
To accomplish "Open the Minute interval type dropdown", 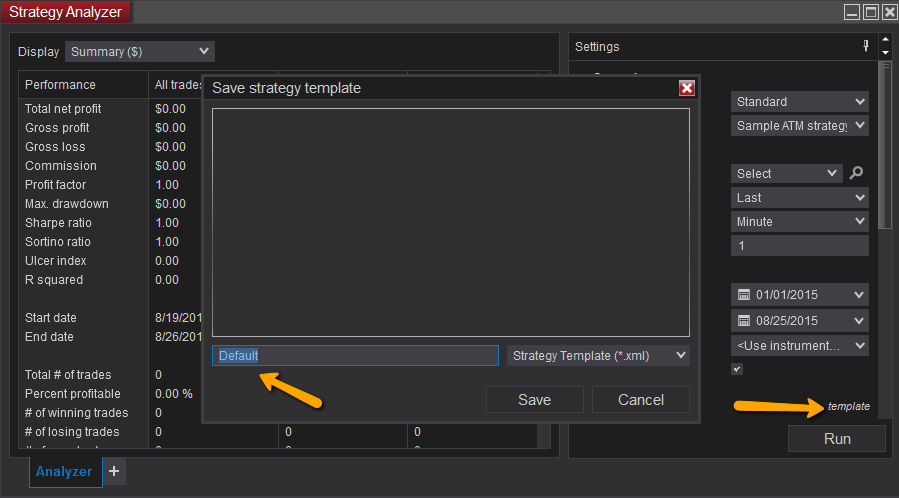I will pos(800,222).
